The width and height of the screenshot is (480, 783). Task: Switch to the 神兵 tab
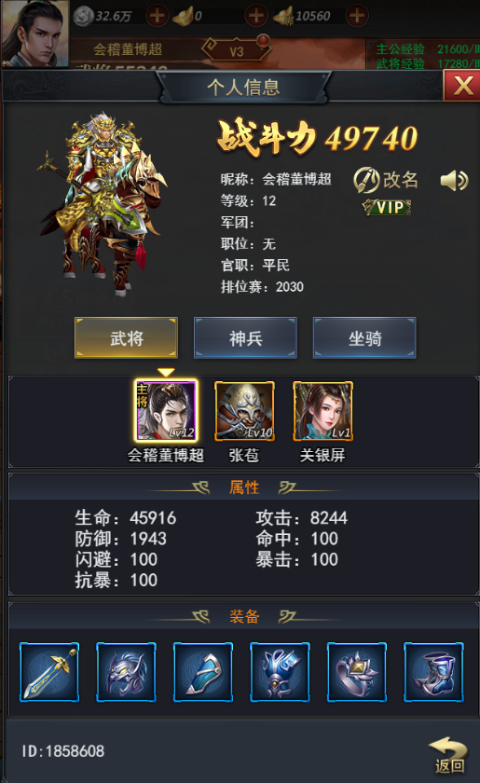click(245, 338)
